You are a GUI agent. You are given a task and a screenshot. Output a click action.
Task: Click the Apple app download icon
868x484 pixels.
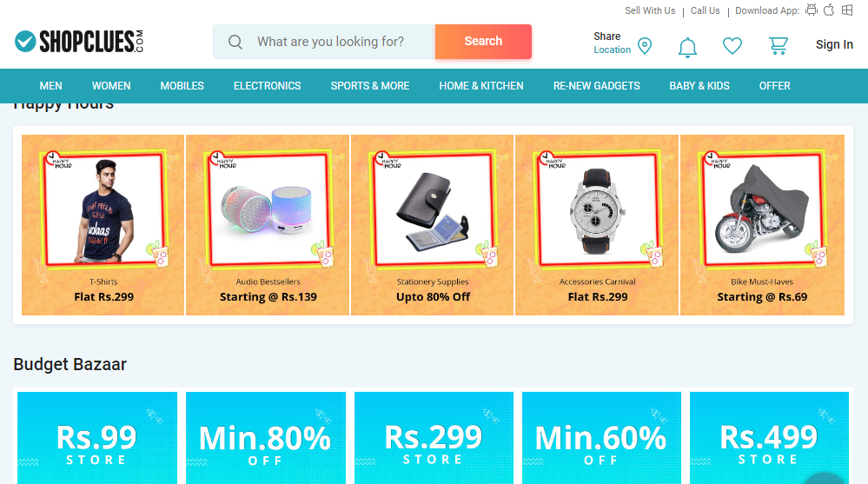829,10
